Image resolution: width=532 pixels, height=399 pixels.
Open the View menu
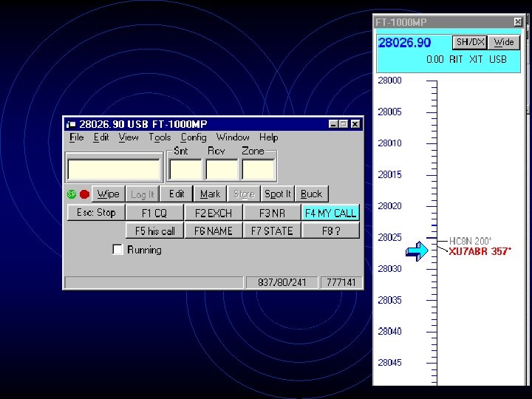tap(129, 137)
